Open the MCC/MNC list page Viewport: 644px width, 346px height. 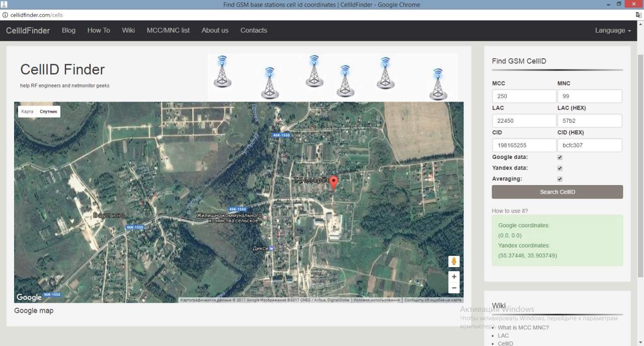coord(168,30)
